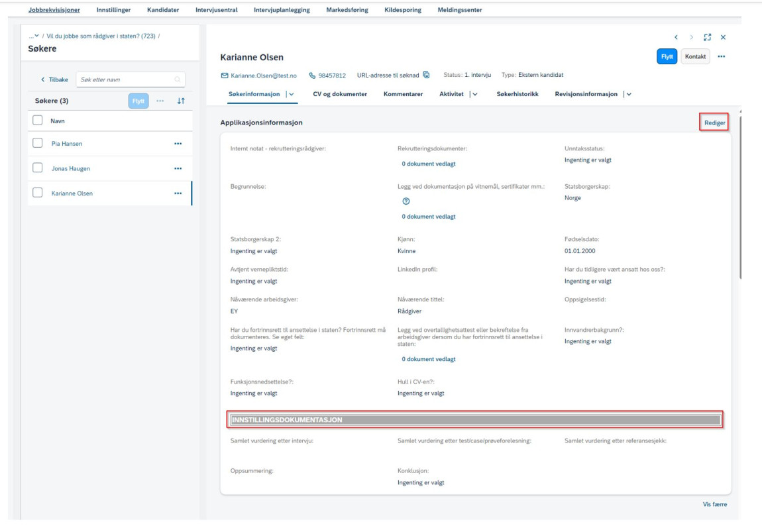Screen dimensions: 762x532
Task: Copy the URL-adresse til søknad
Action: click(426, 75)
